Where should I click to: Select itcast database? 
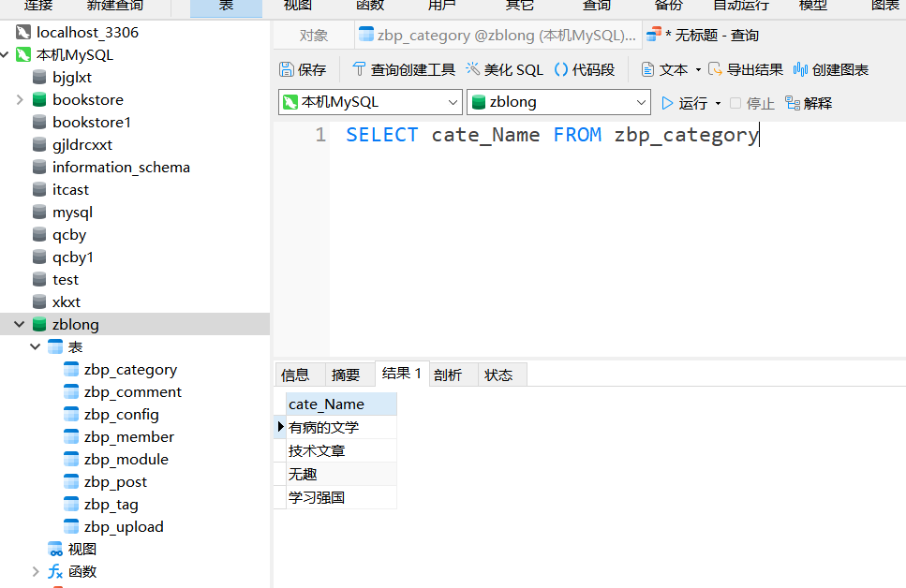(x=70, y=189)
